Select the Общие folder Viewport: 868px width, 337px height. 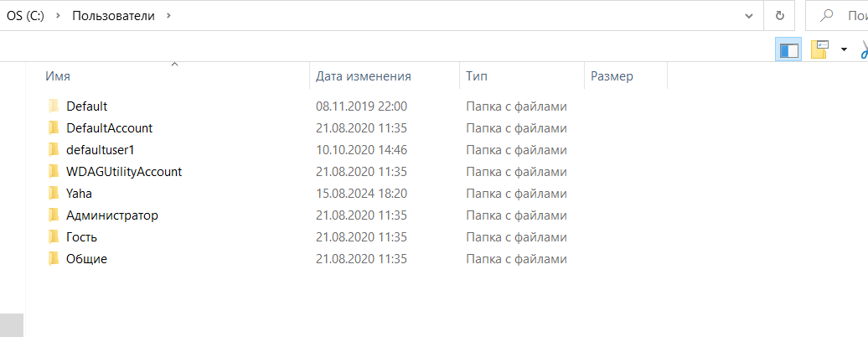point(86,258)
